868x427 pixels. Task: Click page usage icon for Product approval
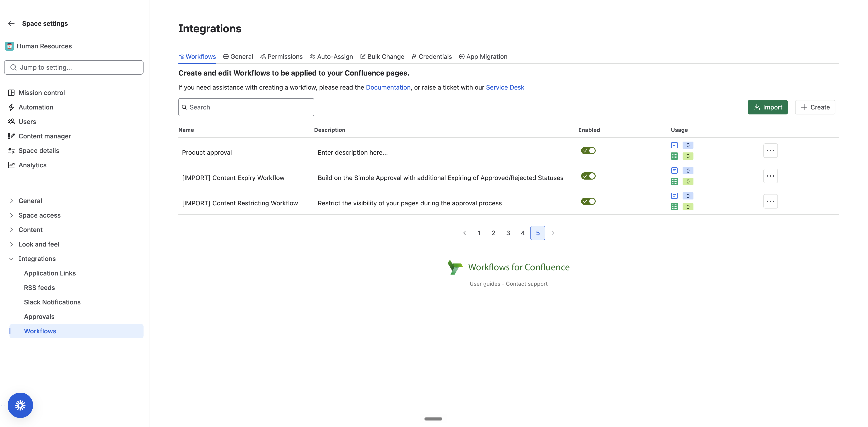(x=674, y=145)
